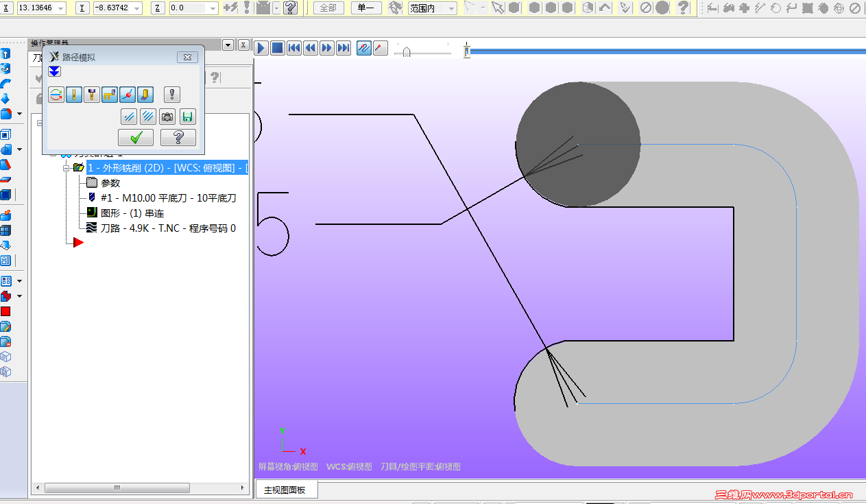This screenshot has height=504, width=866.
Task: Select 参数 under the contour operation
Action: [110, 183]
